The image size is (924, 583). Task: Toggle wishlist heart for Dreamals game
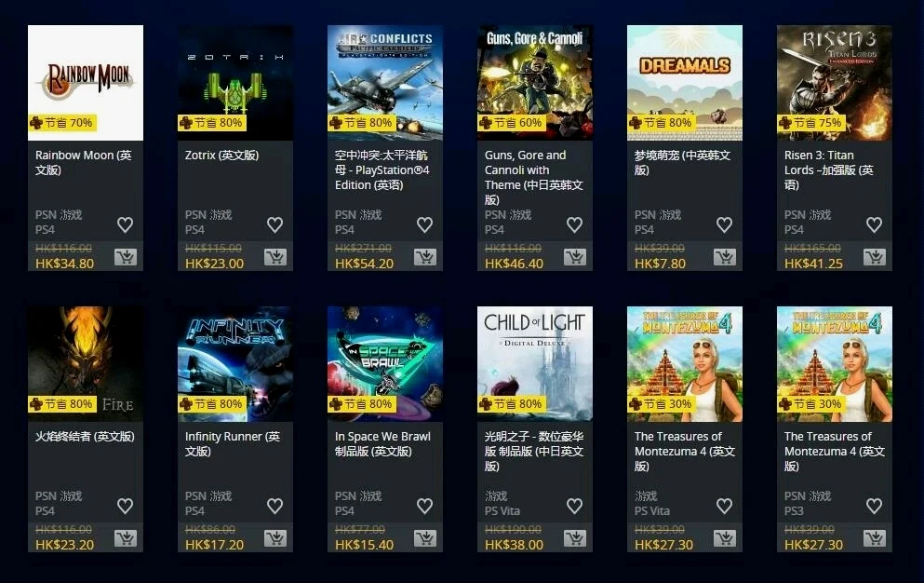tap(724, 224)
